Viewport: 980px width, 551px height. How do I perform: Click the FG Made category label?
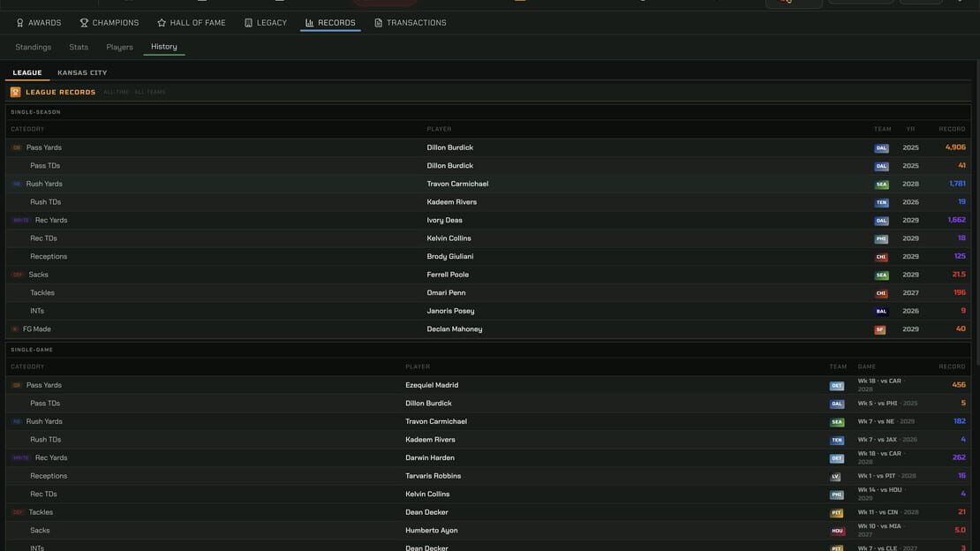(x=37, y=329)
